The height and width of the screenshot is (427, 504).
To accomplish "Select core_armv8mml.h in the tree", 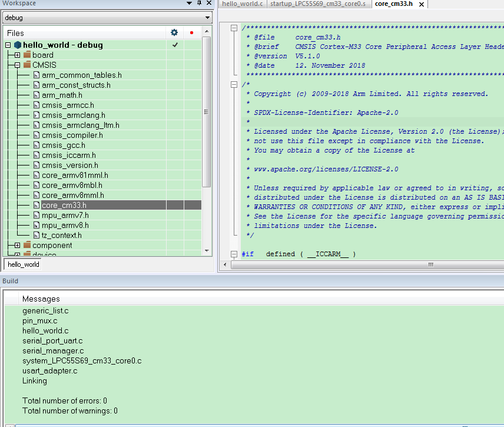I will click(73, 195).
